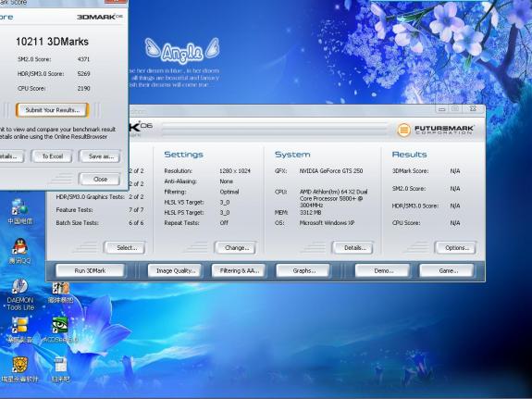Click 3DMark Score N/A in Results
The width and height of the screenshot is (532, 399).
[x=455, y=171]
